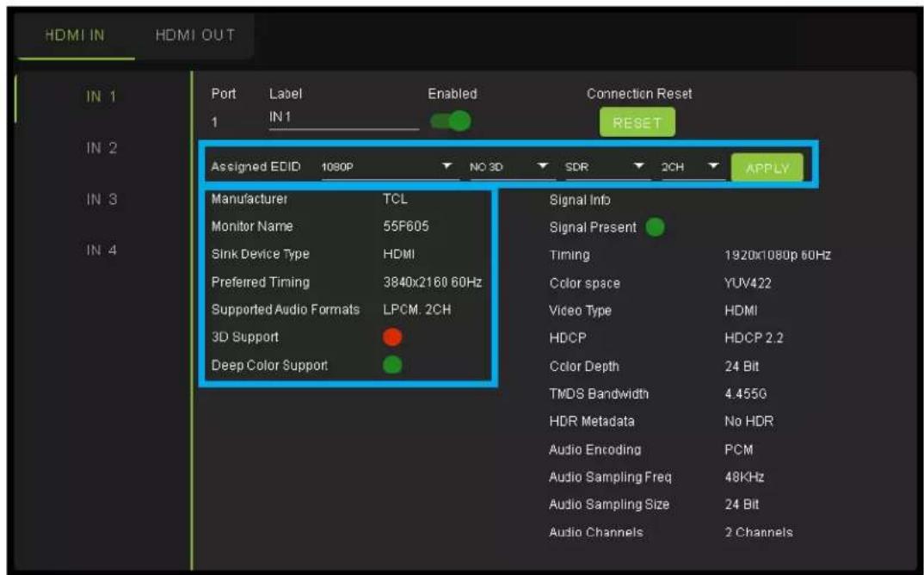The height and width of the screenshot is (575, 924).
Task: Open the 2CH audio channel dropdown
Action: (x=692, y=167)
